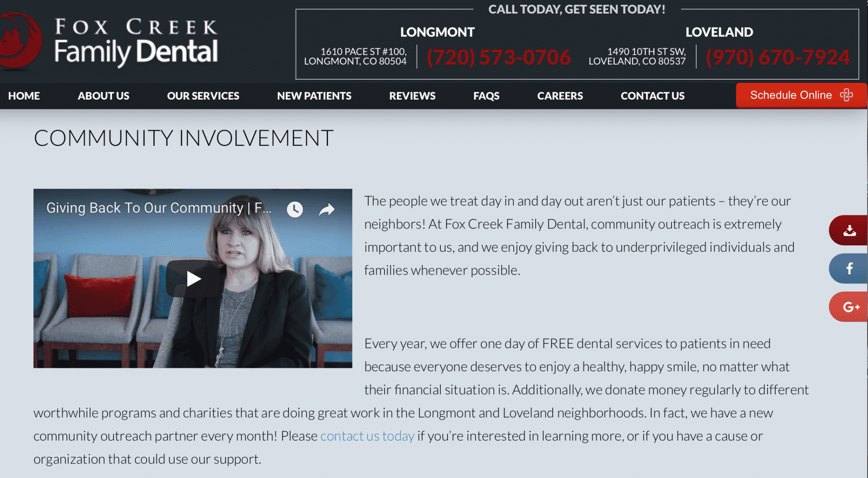The width and height of the screenshot is (868, 478).
Task: Call Longmont number (720) 573-0706
Action: (x=499, y=57)
